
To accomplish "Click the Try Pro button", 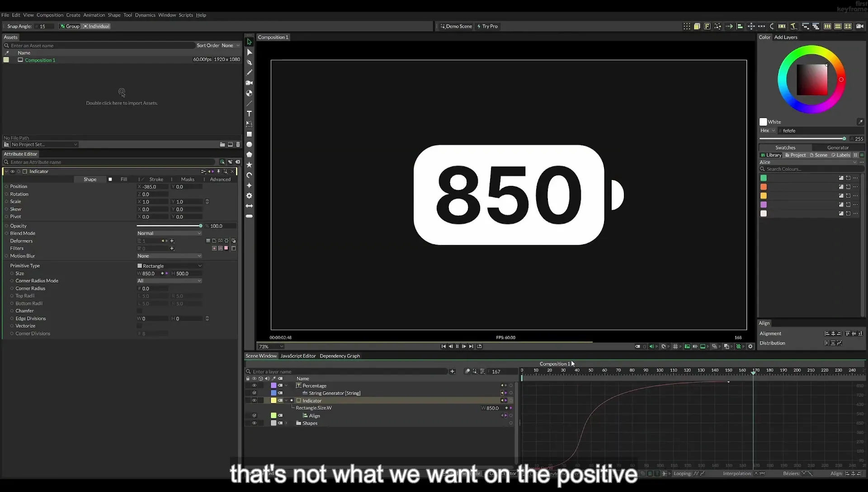I will 487,26.
